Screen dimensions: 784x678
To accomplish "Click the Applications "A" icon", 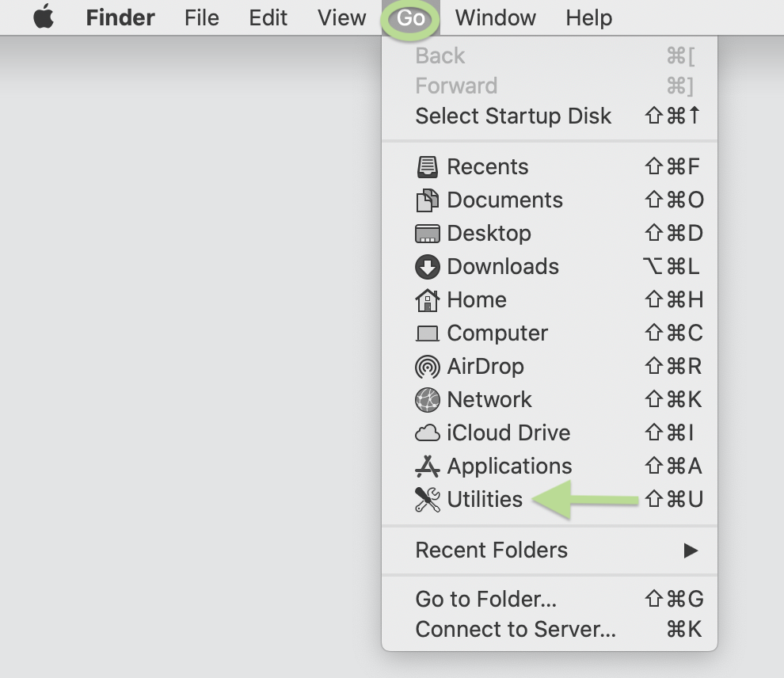I will coord(427,467).
